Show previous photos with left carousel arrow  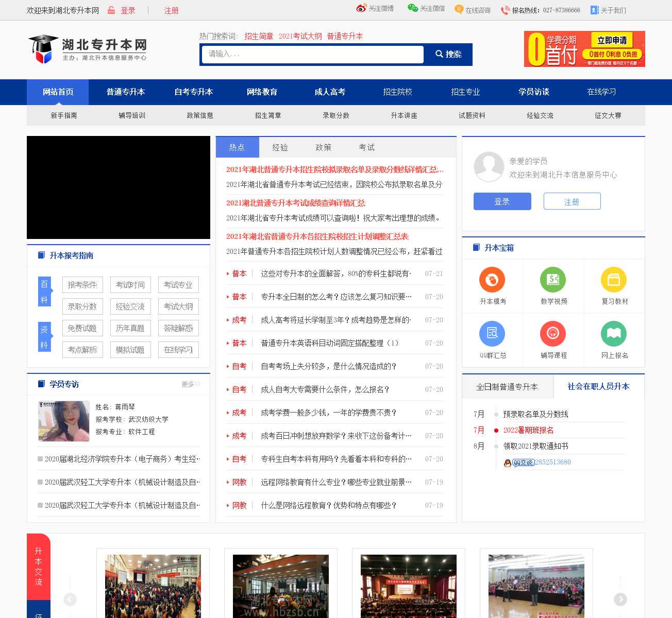click(70, 599)
